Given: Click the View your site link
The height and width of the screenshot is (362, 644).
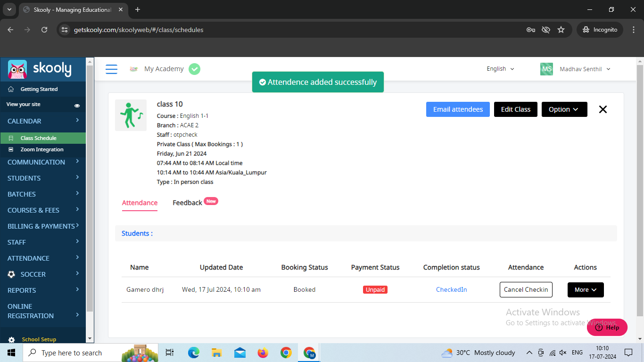Looking at the screenshot, I should [24, 104].
